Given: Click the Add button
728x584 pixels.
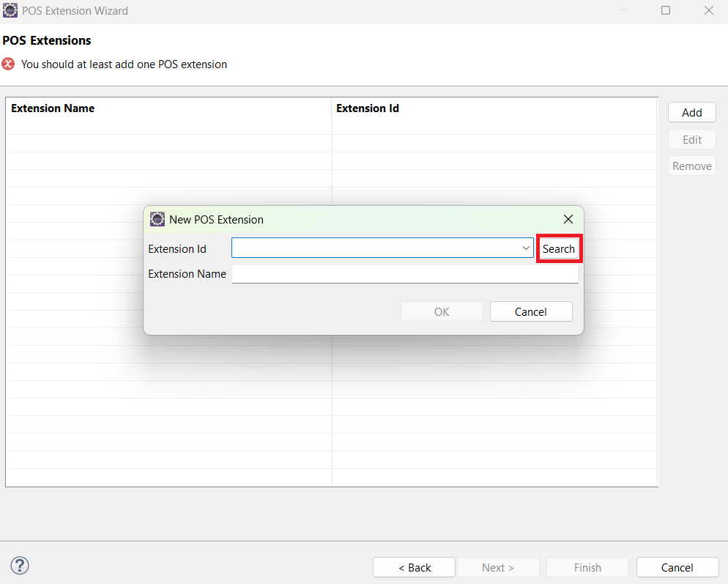Looking at the screenshot, I should (691, 112).
